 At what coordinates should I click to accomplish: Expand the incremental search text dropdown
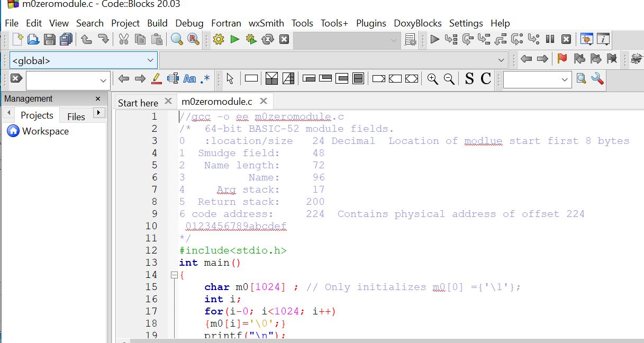(x=103, y=80)
